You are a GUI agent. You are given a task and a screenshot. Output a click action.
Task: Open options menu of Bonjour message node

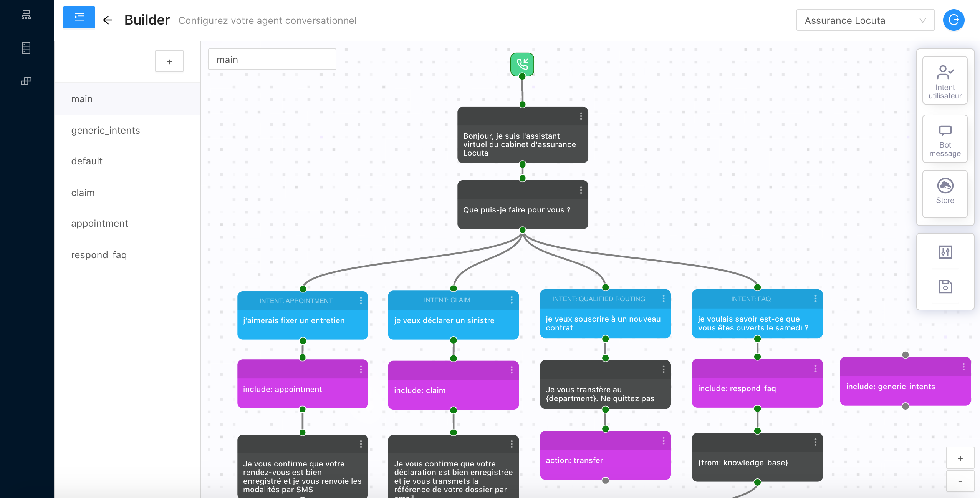pyautogui.click(x=581, y=116)
